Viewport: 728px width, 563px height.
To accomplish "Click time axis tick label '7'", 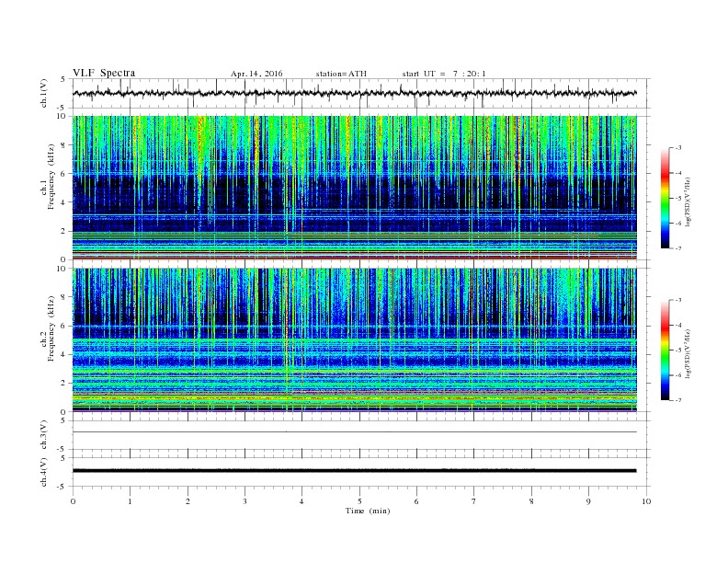I will [474, 501].
